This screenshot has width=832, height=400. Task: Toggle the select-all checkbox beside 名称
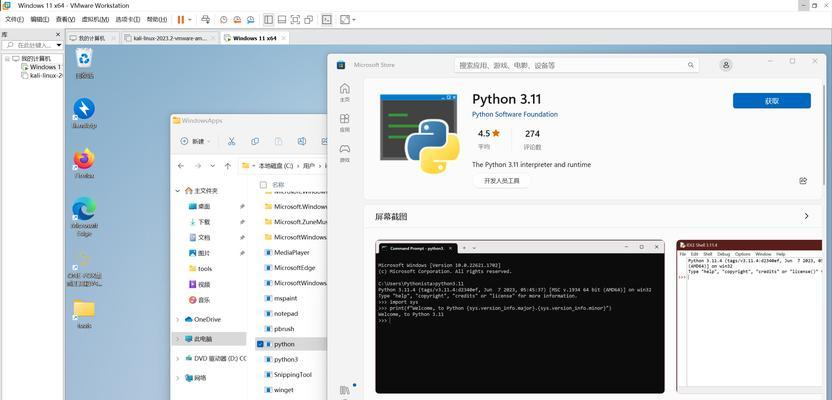[263, 185]
